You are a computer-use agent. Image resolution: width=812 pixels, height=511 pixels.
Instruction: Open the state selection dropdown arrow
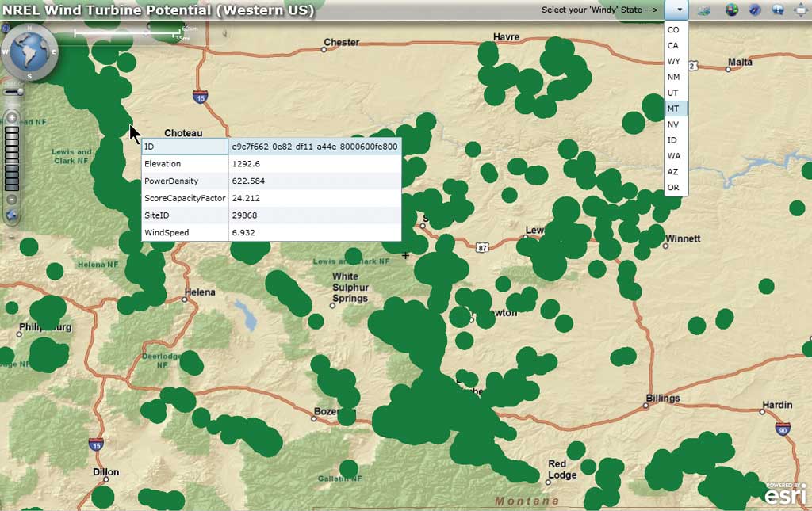[679, 10]
